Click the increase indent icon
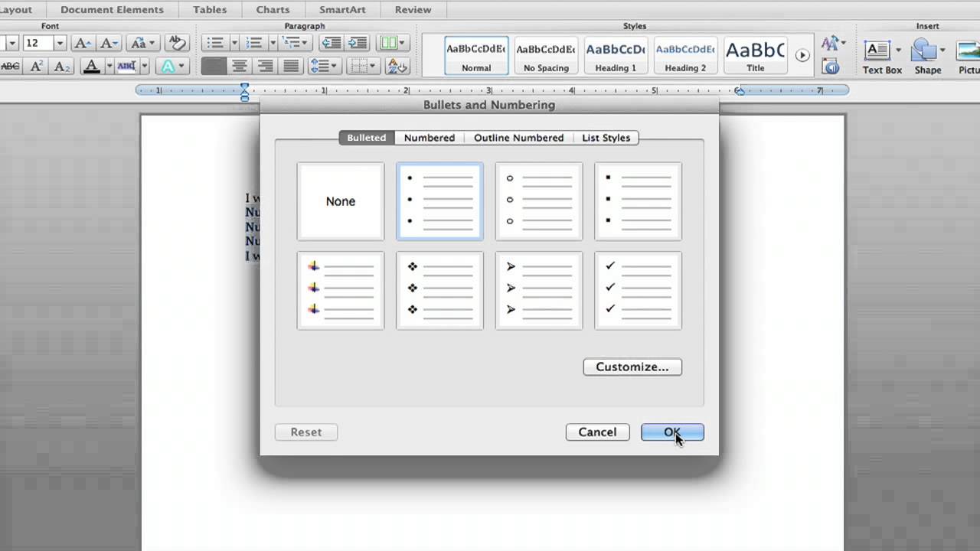This screenshot has width=980, height=551. (357, 43)
